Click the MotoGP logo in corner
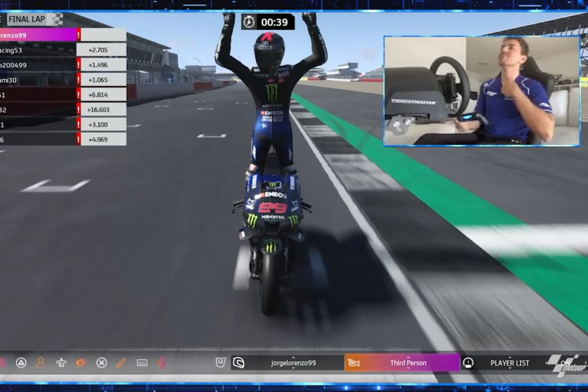 (x=567, y=365)
